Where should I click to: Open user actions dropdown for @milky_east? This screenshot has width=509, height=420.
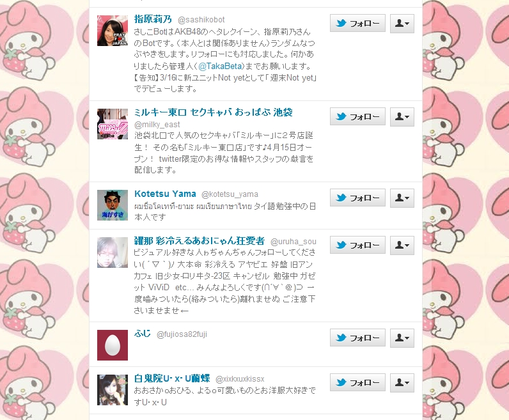click(x=402, y=116)
